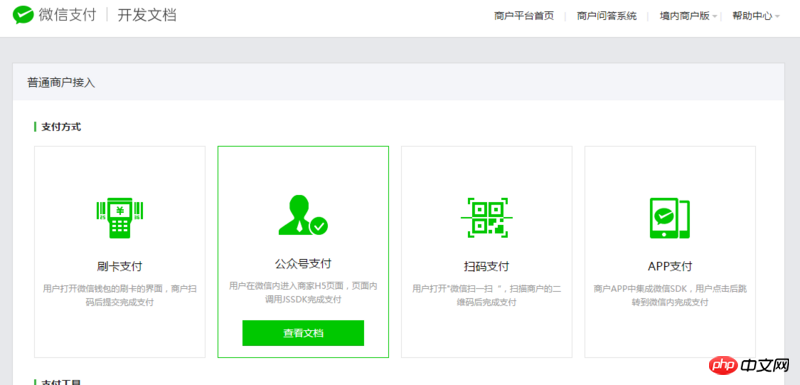
Task: Click the 刷卡支付 POS terminal icon
Action: pos(119,218)
